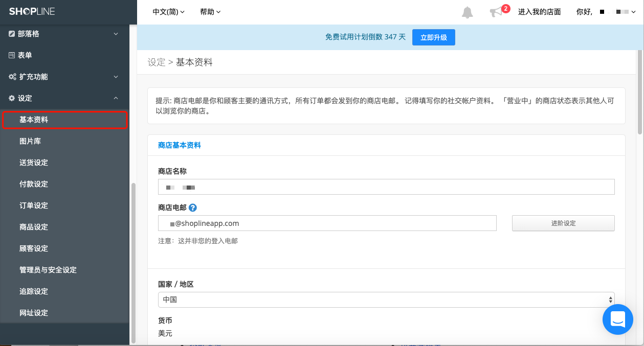Click the SHOPLINE logo

click(x=32, y=11)
